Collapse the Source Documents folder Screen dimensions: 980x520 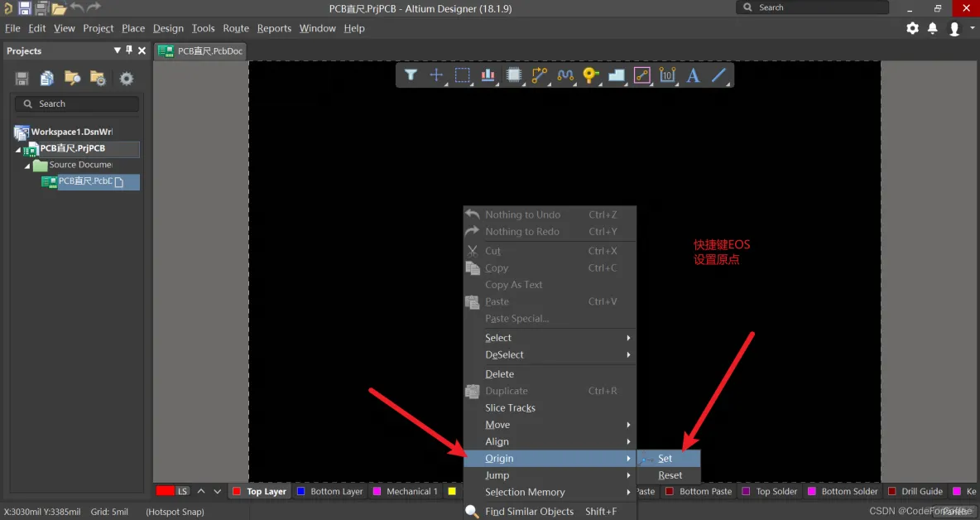click(26, 166)
